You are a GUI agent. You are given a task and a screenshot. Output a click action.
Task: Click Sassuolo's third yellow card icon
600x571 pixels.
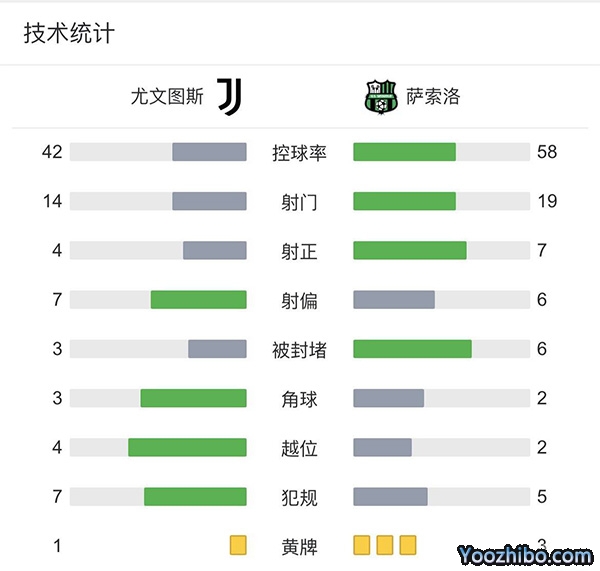coord(408,545)
